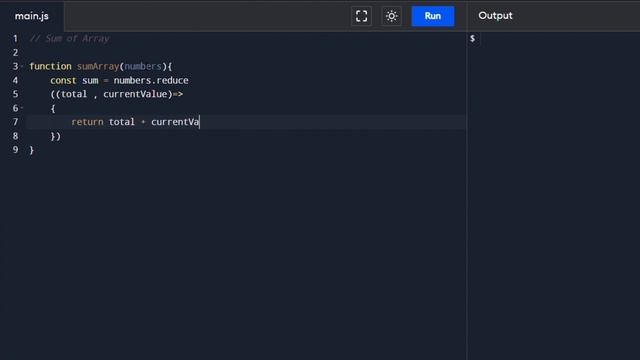
Task: Click 'const' keyword on line 4
Action: click(63, 80)
